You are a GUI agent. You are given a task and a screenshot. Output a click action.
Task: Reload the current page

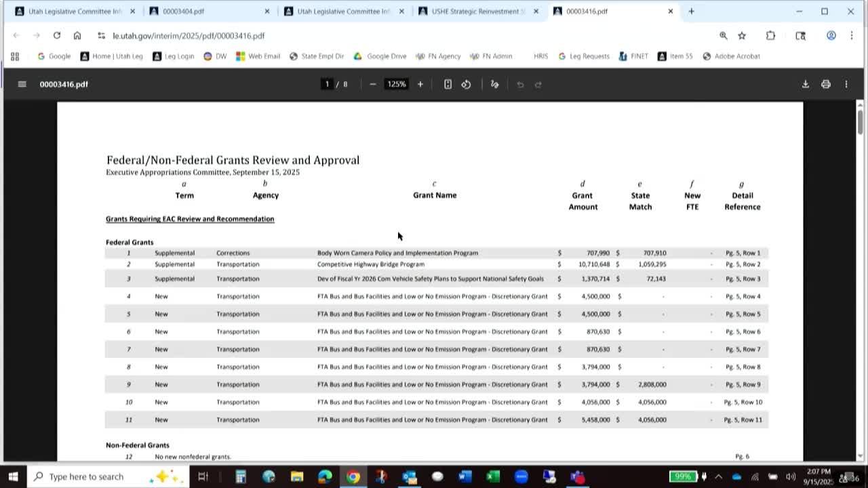click(57, 35)
